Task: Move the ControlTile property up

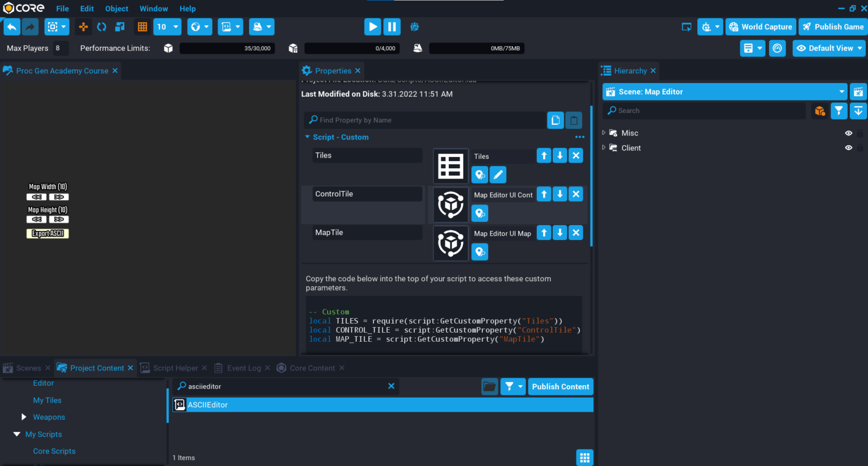Action: 544,194
